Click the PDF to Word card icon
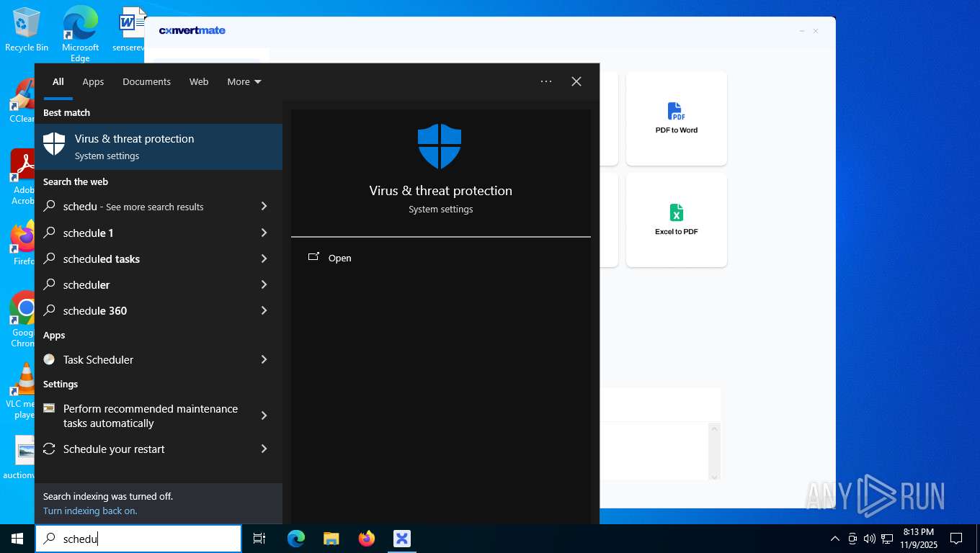 coord(676,112)
